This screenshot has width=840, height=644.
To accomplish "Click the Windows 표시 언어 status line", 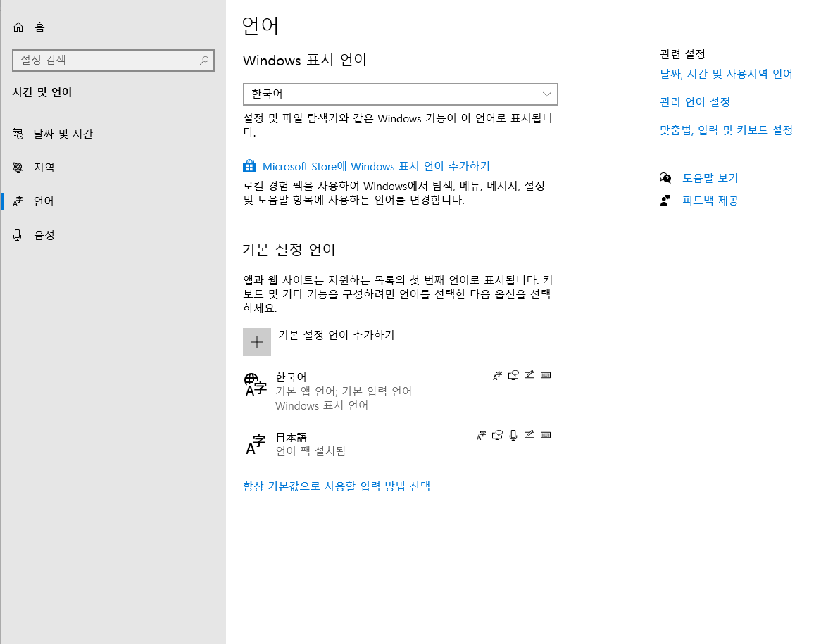I will click(322, 406).
